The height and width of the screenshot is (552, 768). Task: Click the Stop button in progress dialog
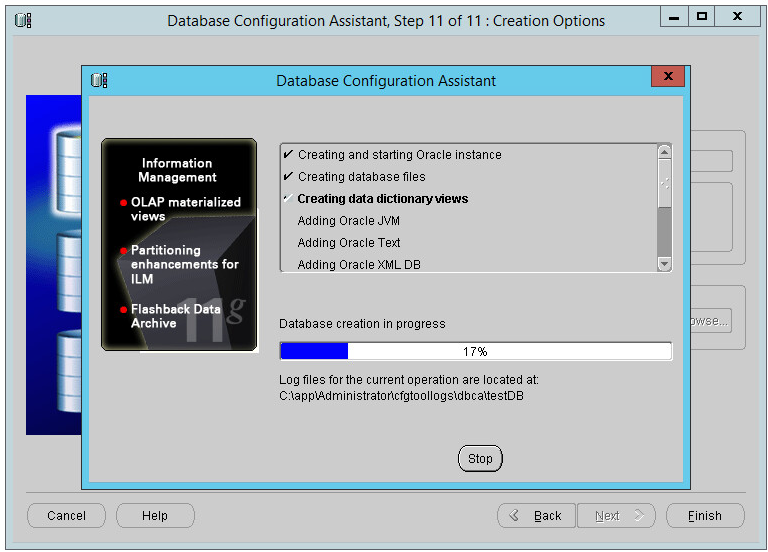coord(480,458)
